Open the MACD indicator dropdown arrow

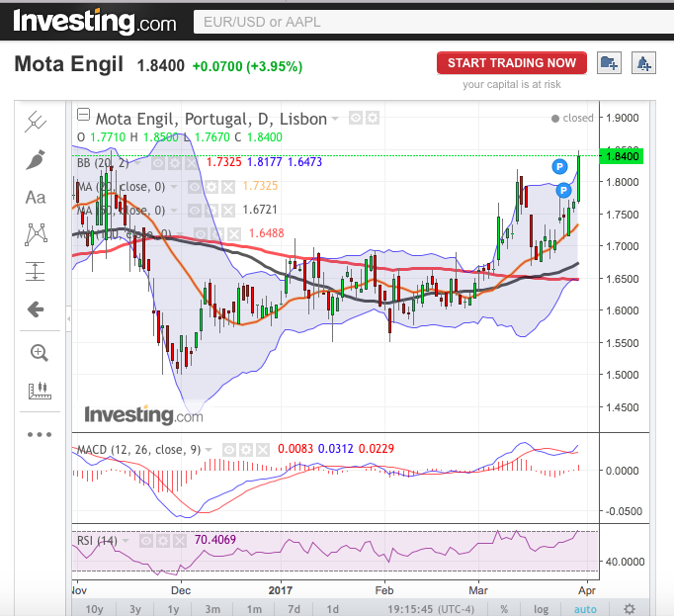click(209, 450)
